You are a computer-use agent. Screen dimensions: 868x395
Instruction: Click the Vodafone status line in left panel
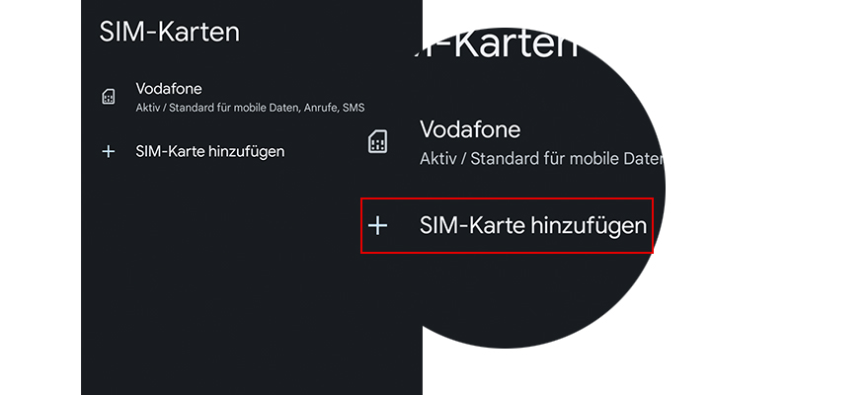click(250, 107)
